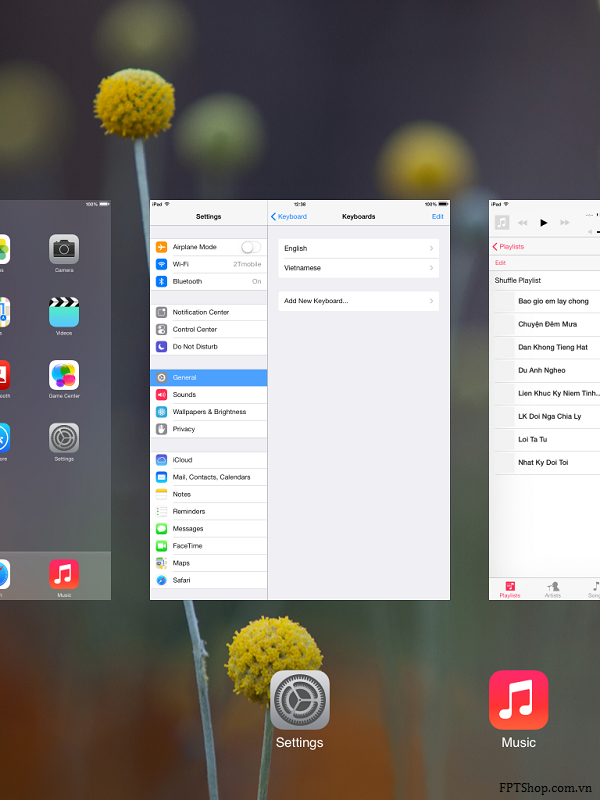This screenshot has width=600, height=800.
Task: Click the Maps icon in Settings
Action: point(161,563)
